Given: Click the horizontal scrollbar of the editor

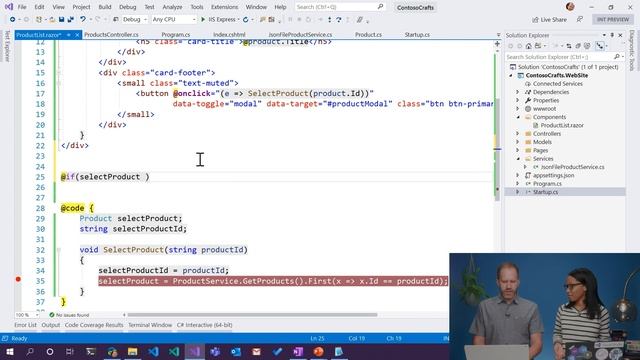Looking at the screenshot, I should 252,315.
